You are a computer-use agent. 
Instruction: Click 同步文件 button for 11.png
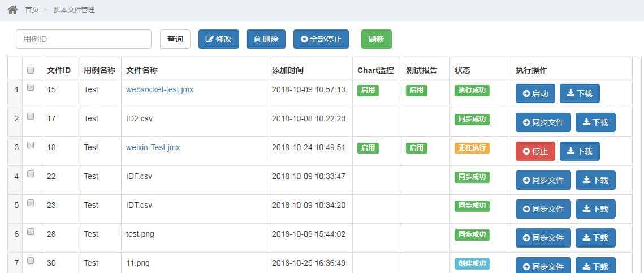coord(543,265)
